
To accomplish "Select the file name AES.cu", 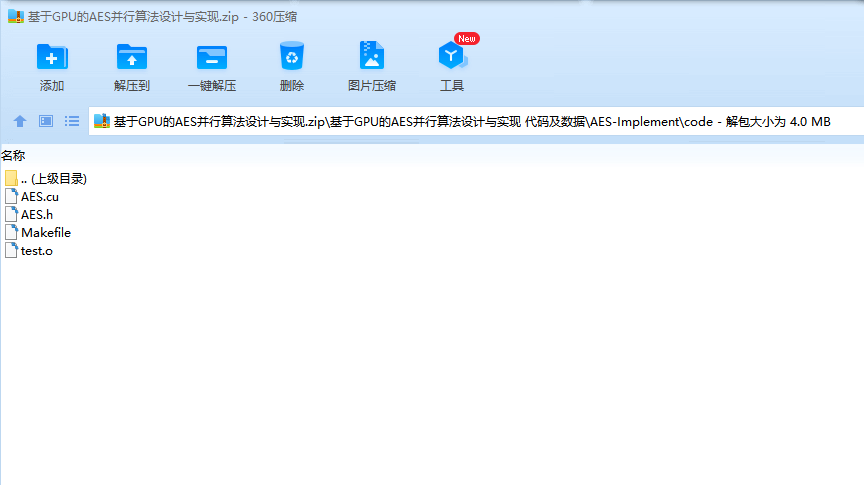I will tap(40, 197).
